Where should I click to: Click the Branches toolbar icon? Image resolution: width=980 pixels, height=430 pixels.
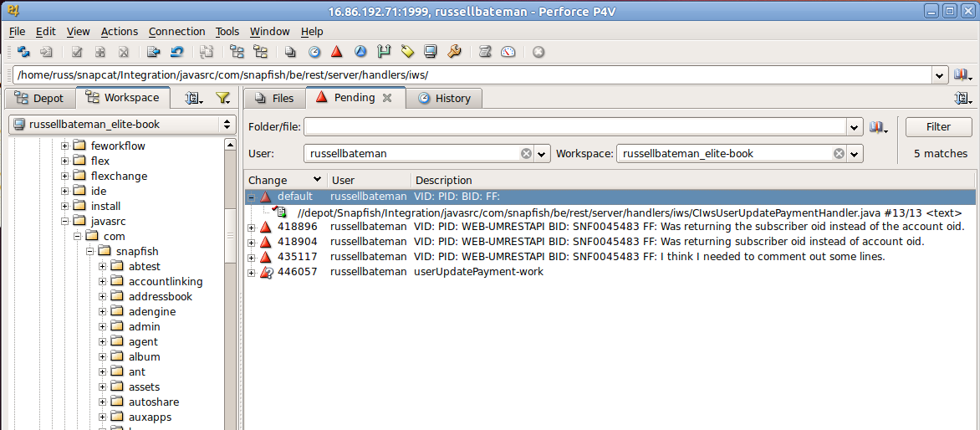point(383,52)
